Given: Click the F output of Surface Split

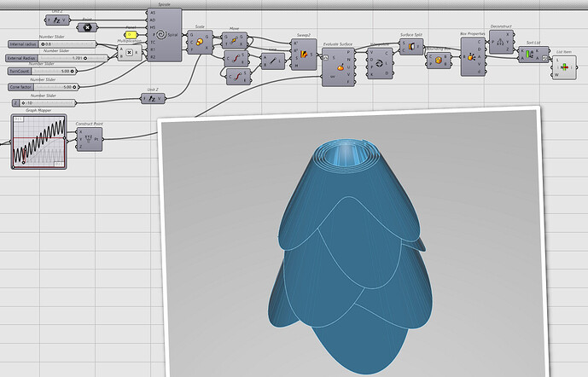Looking at the screenshot, I should pyautogui.click(x=418, y=47).
